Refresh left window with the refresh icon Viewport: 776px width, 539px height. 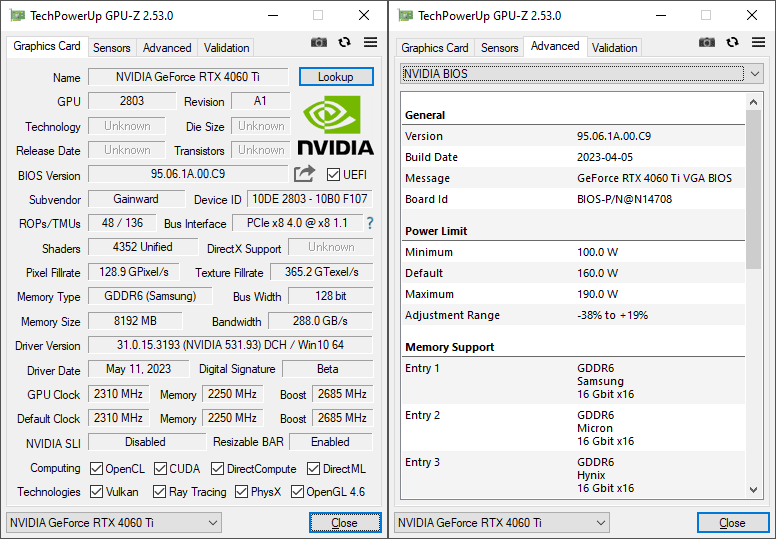pyautogui.click(x=344, y=43)
